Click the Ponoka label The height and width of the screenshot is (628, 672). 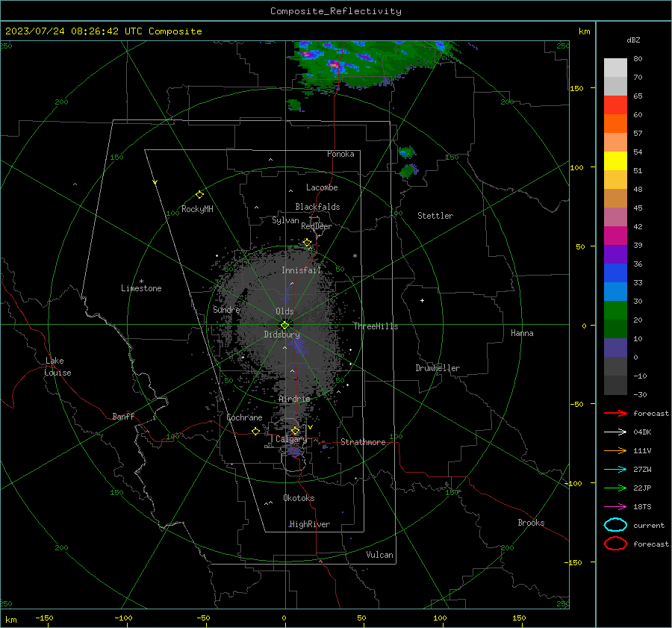pyautogui.click(x=340, y=154)
